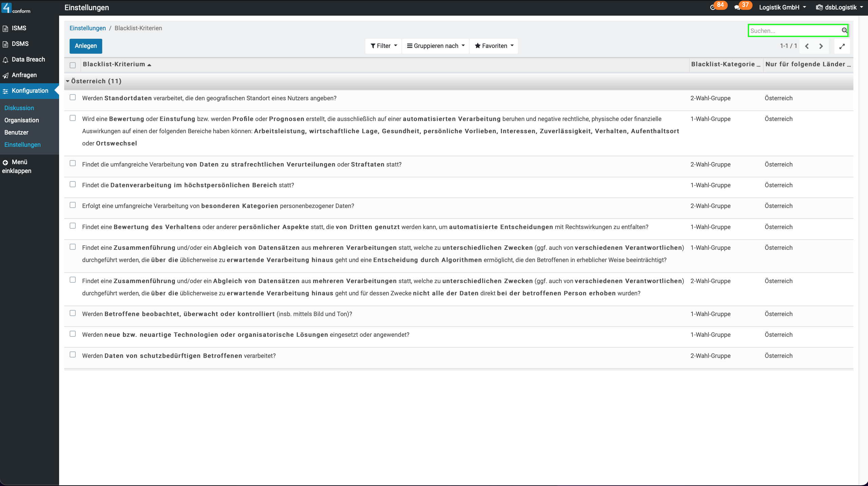Go to next page arrow
868x486 pixels.
(821, 46)
